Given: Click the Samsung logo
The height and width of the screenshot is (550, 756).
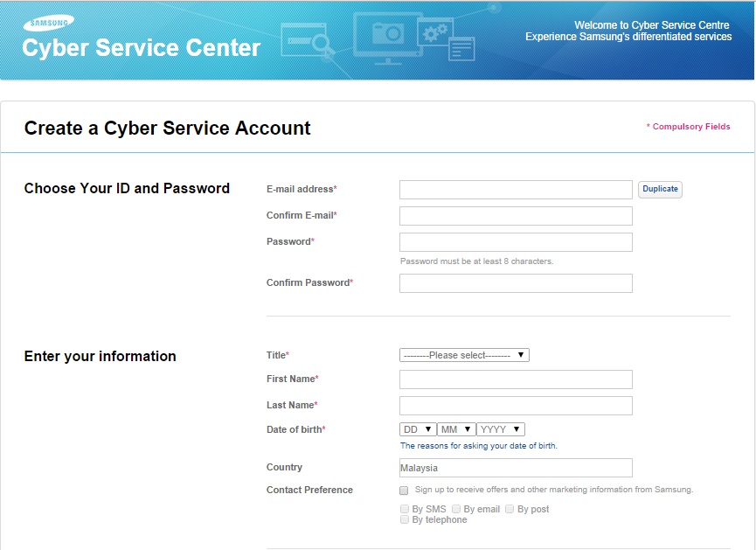Looking at the screenshot, I should coord(49,23).
